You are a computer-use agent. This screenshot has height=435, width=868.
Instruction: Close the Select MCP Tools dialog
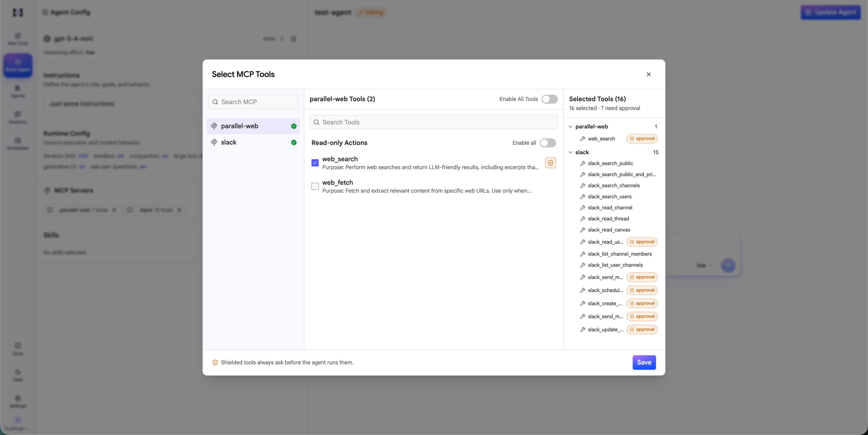tap(648, 74)
